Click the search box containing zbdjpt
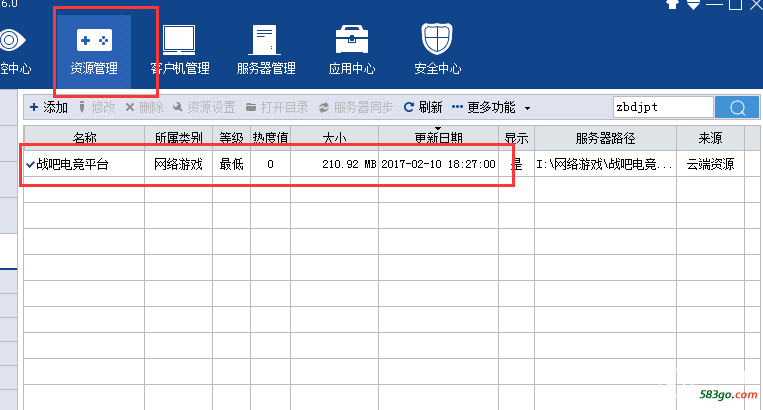Image resolution: width=763 pixels, height=410 pixels. 663,107
